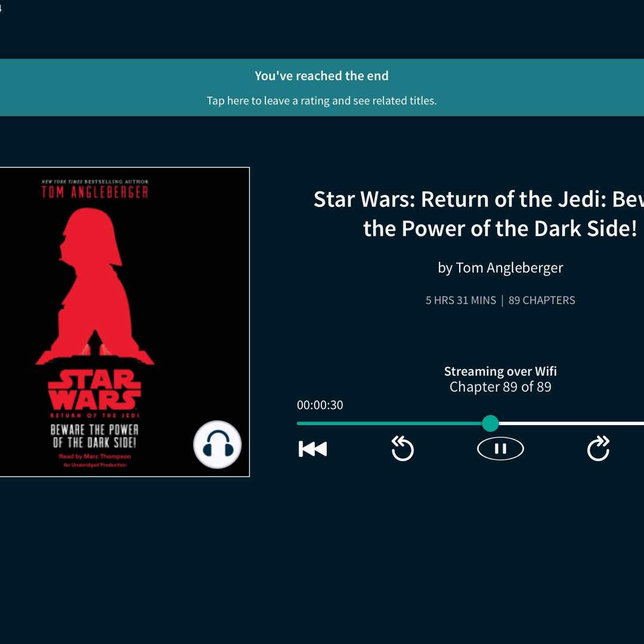Click the 89 CHAPTERS label
The image size is (644, 644).
541,301
